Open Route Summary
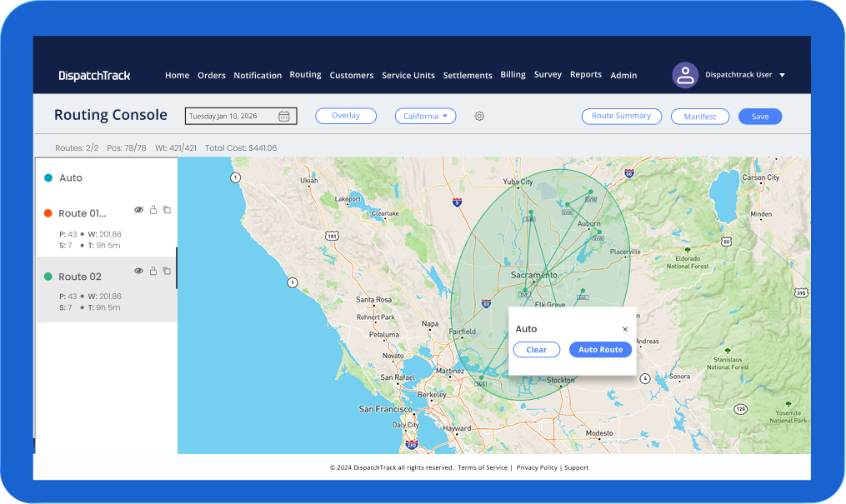Image resolution: width=846 pixels, height=504 pixels. pos(622,116)
